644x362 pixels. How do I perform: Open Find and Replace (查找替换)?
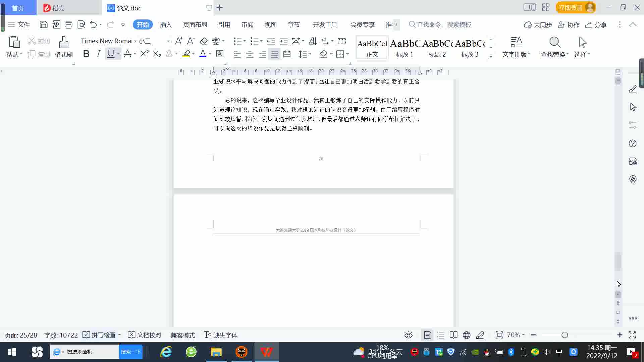(554, 47)
